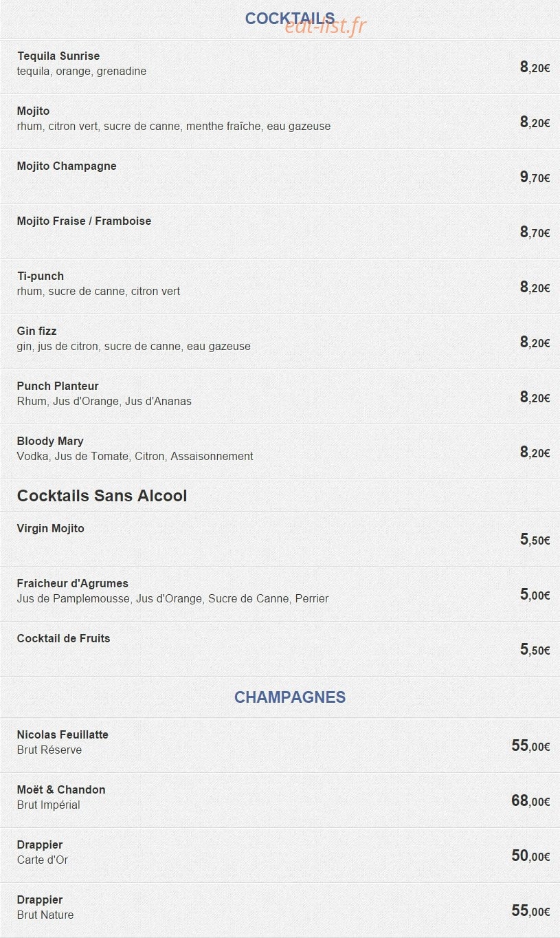Select Mojito Fraise / Framboise
Image resolution: width=560 pixels, height=938 pixels.
point(280,232)
